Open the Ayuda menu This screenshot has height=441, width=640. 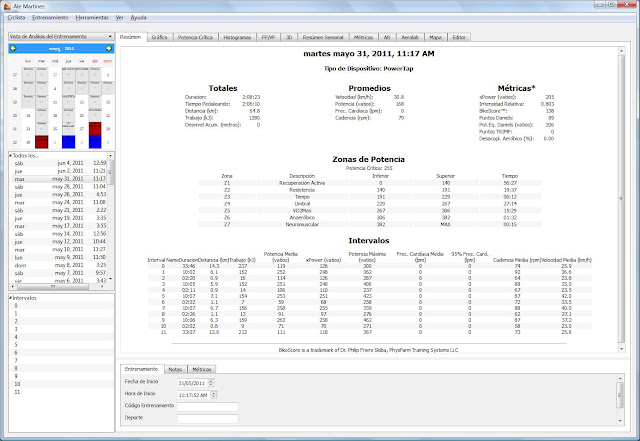tap(138, 18)
